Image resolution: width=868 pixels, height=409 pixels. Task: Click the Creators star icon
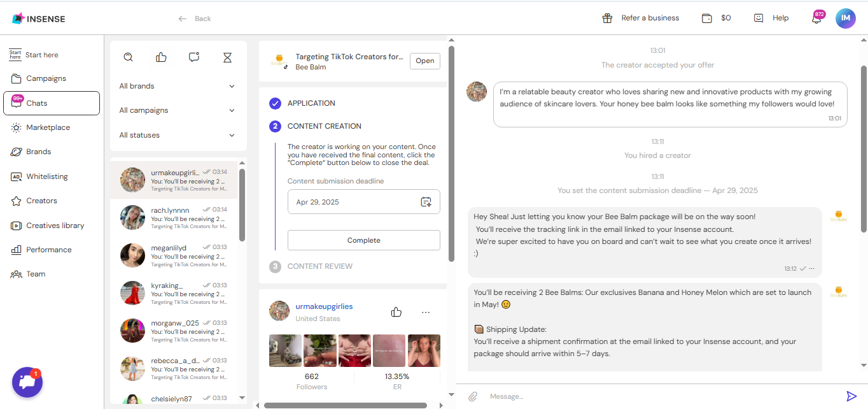pos(16,201)
